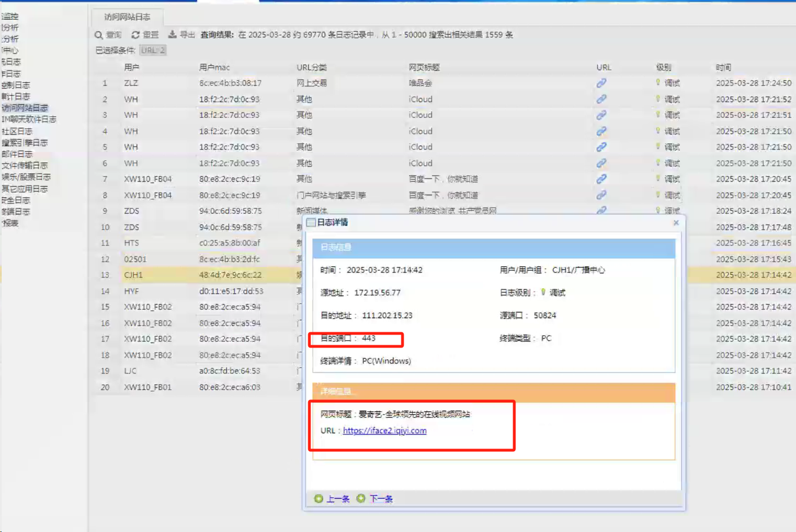Click the 导出 export icon
Image resolution: width=796 pixels, height=532 pixels.
[x=172, y=34]
